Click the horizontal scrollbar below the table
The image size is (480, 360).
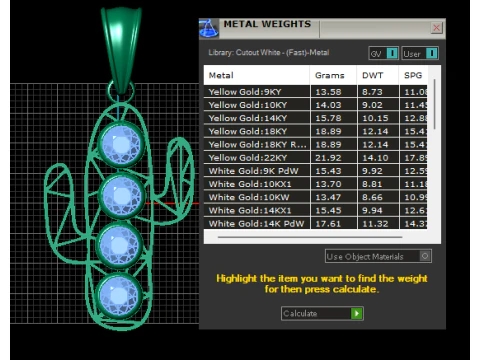point(310,237)
